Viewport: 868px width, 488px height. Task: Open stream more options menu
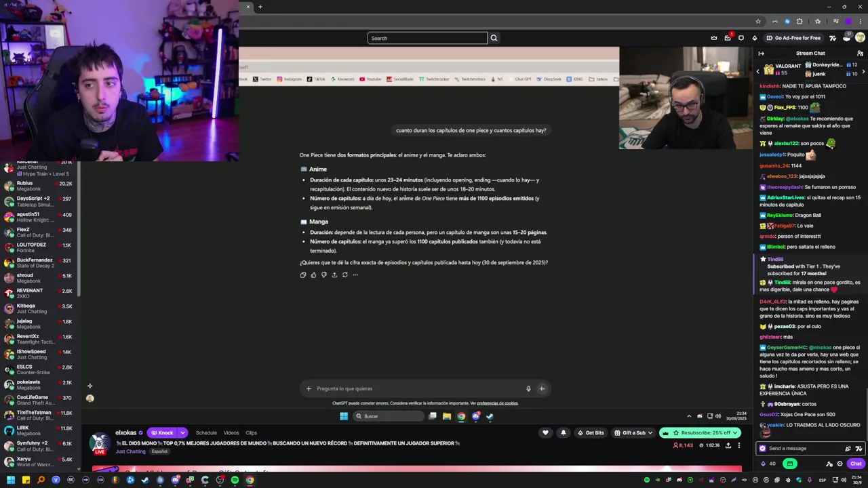click(x=739, y=445)
